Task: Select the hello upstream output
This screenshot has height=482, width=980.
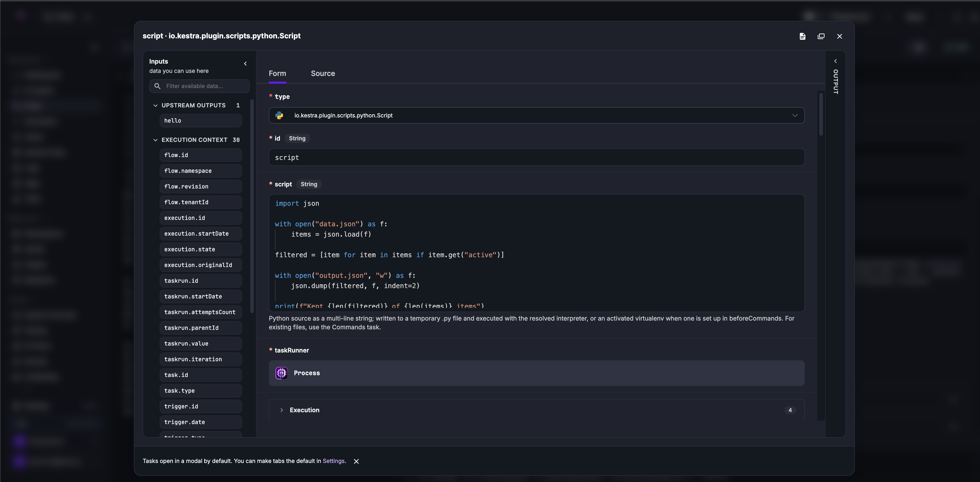Action: pos(201,120)
